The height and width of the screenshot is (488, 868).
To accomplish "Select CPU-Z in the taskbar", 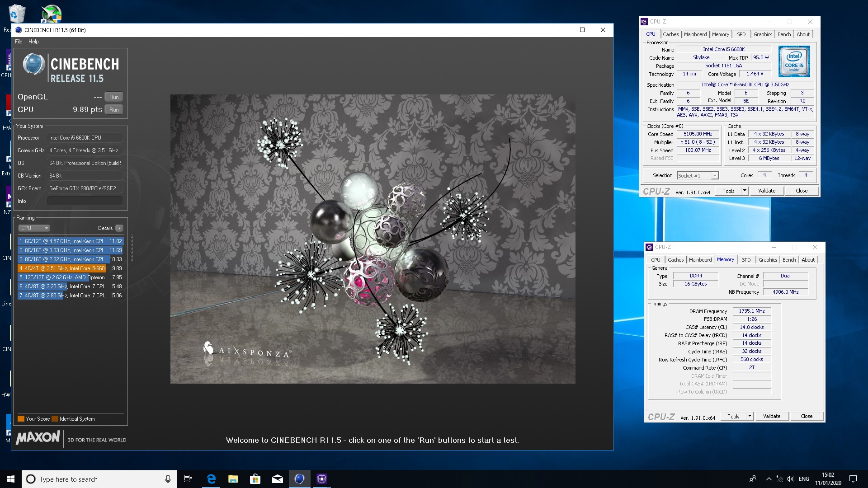I will [x=322, y=479].
